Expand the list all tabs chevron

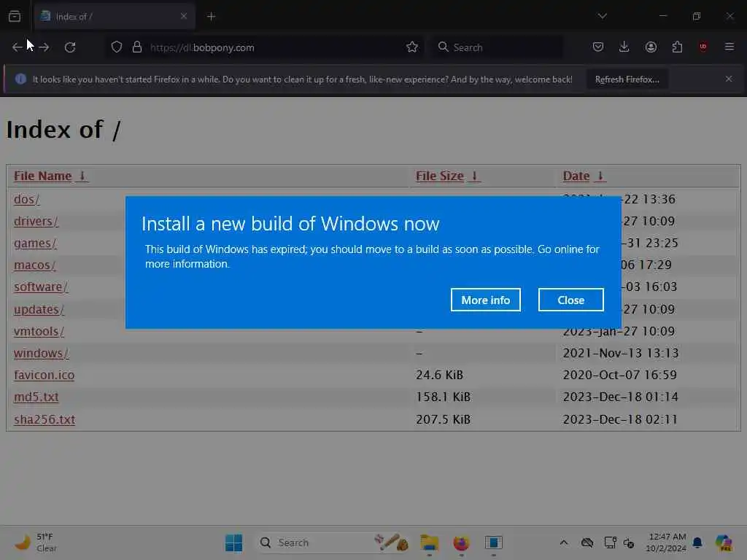pos(602,16)
